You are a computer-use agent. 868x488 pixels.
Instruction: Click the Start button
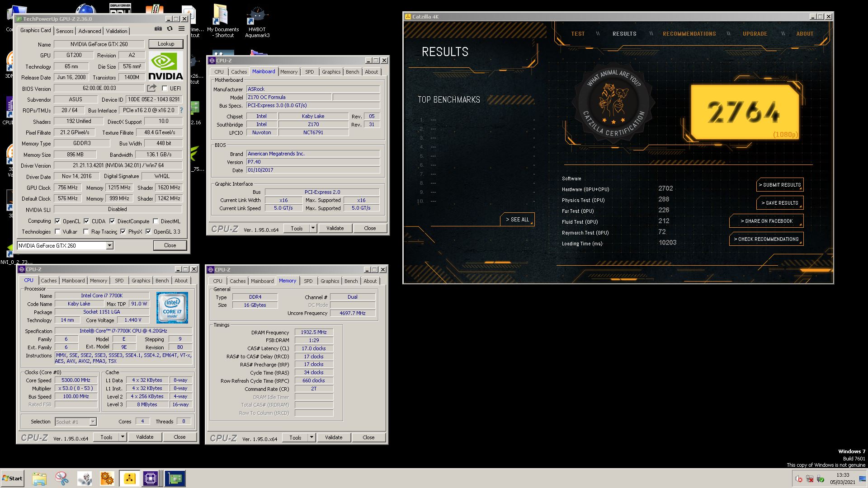[x=12, y=479]
